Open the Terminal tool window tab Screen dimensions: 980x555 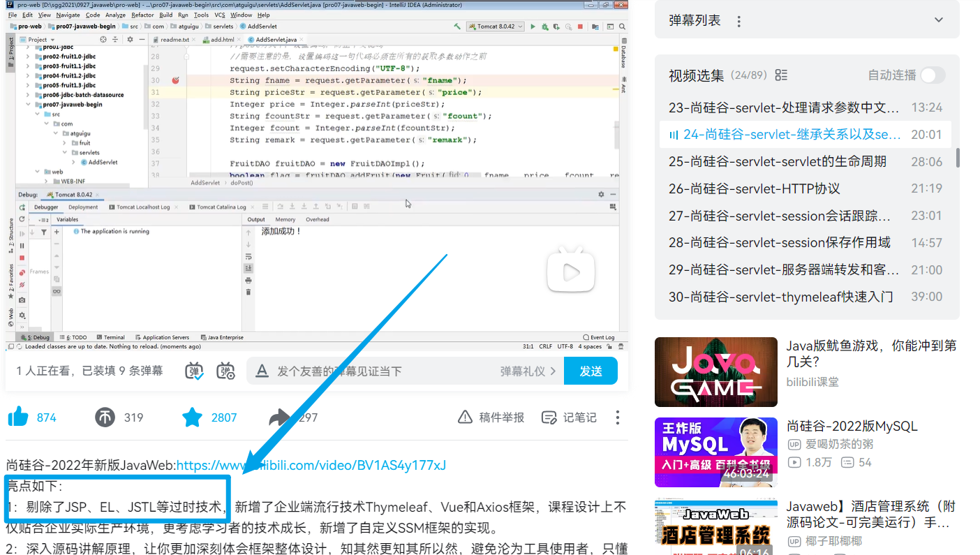click(110, 337)
